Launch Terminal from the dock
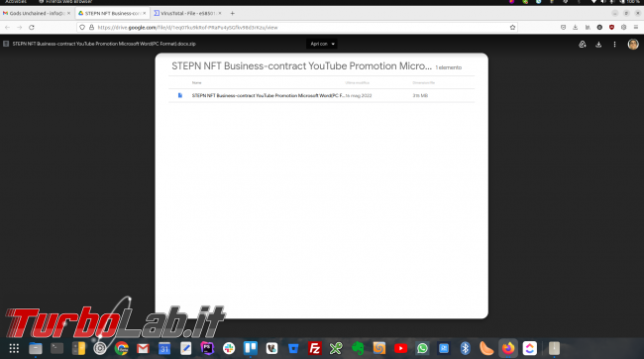644x359 pixels. [56, 349]
